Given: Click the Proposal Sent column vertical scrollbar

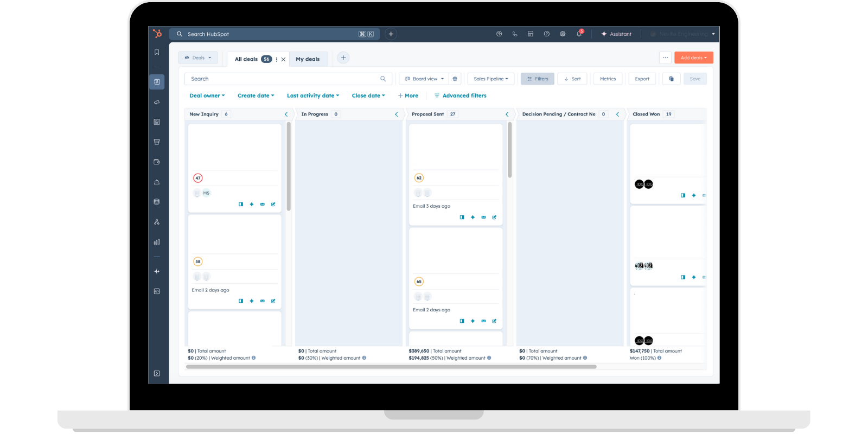Looking at the screenshot, I should click(510, 150).
